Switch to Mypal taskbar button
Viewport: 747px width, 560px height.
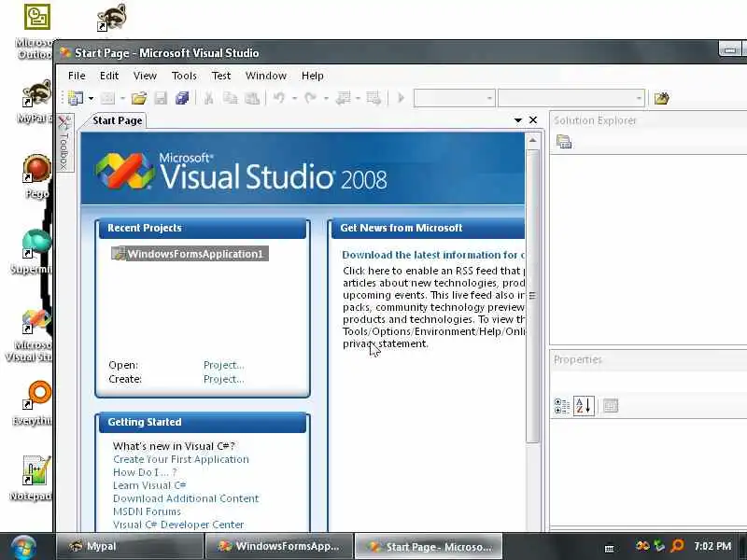point(129,546)
